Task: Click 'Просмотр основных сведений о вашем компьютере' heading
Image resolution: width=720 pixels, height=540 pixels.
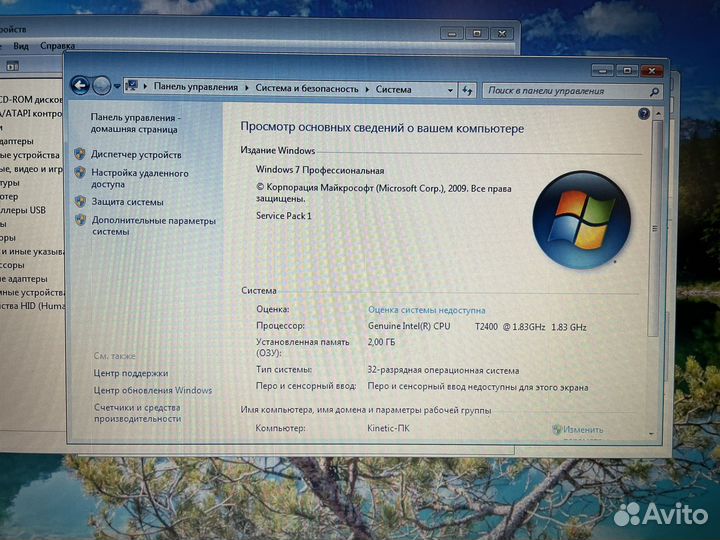Action: pyautogui.click(x=382, y=128)
